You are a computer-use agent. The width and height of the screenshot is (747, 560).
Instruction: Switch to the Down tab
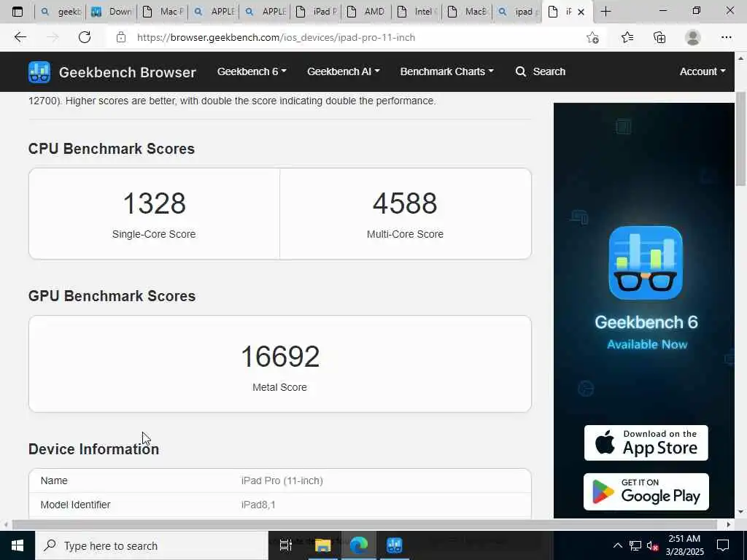coord(112,12)
